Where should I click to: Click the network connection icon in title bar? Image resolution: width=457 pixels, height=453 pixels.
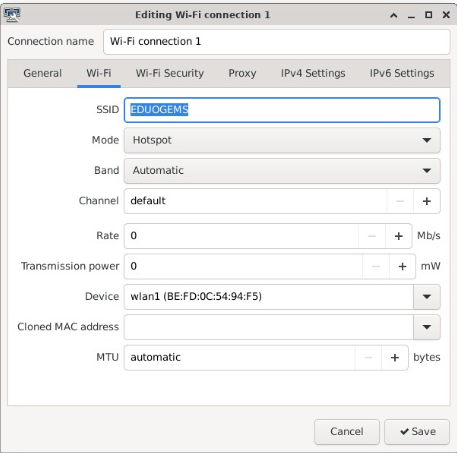[12, 14]
